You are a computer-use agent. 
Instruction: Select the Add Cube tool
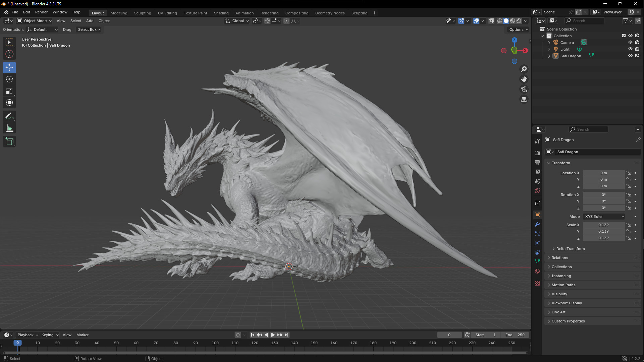[9, 141]
